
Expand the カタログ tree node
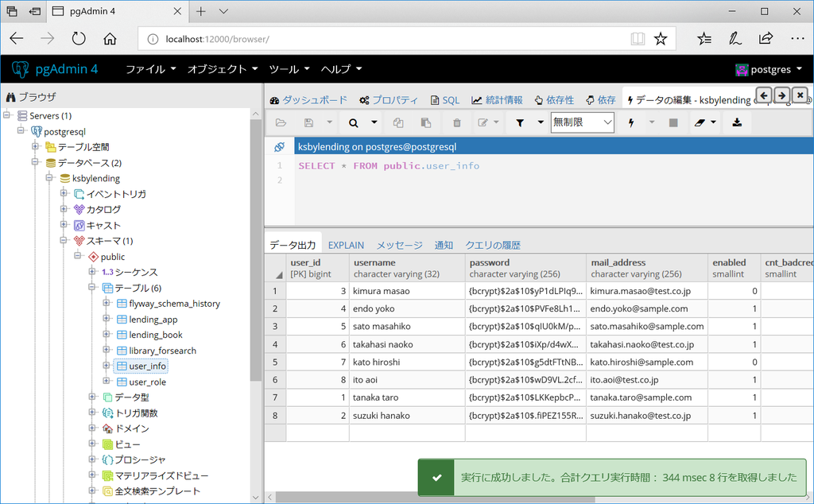click(x=64, y=208)
